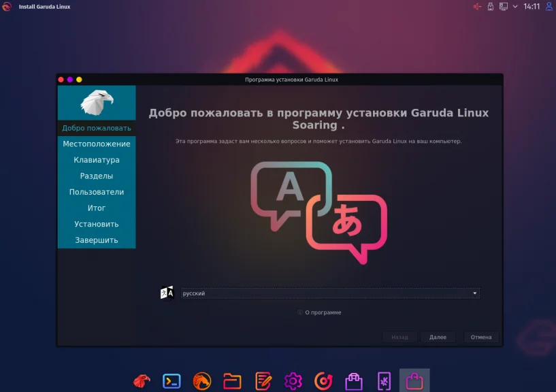
Task: Launch Kvantum theme manager from the dock
Action: tap(384, 381)
